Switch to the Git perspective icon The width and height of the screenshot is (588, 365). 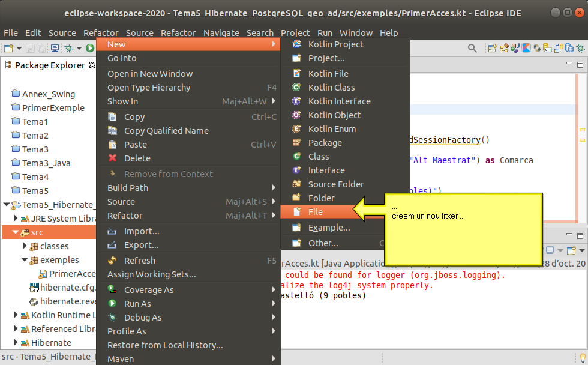pyautogui.click(x=547, y=48)
